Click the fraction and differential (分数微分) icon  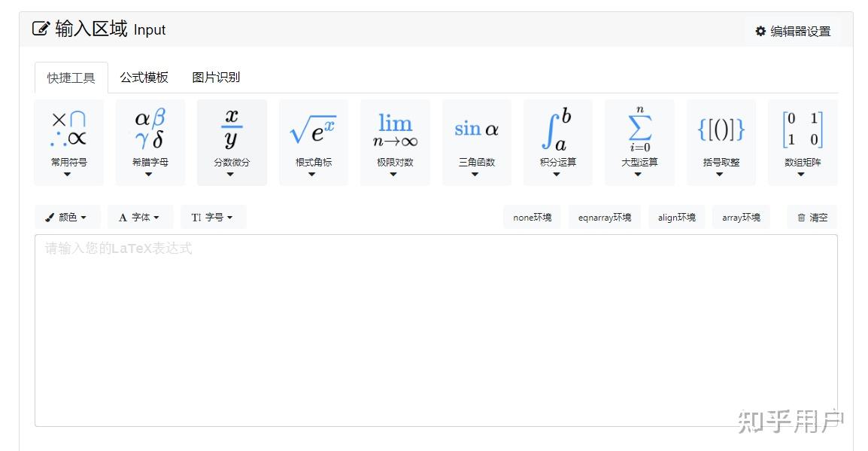(x=231, y=142)
